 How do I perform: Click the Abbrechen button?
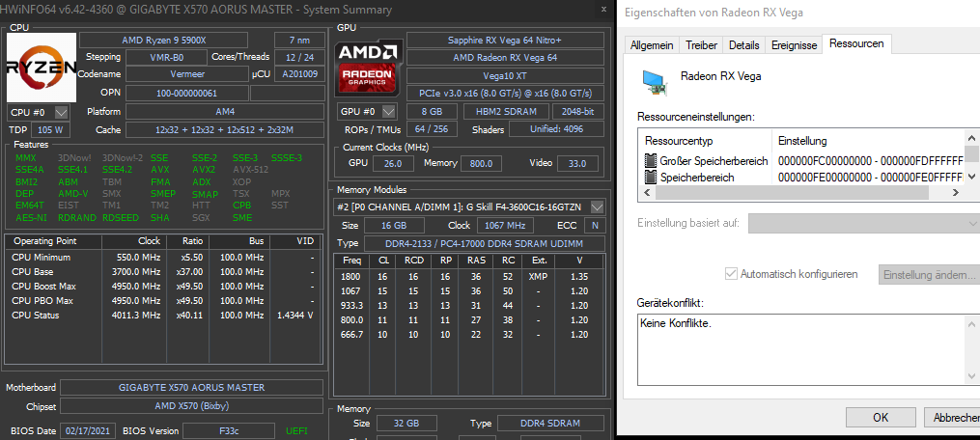pos(952,418)
